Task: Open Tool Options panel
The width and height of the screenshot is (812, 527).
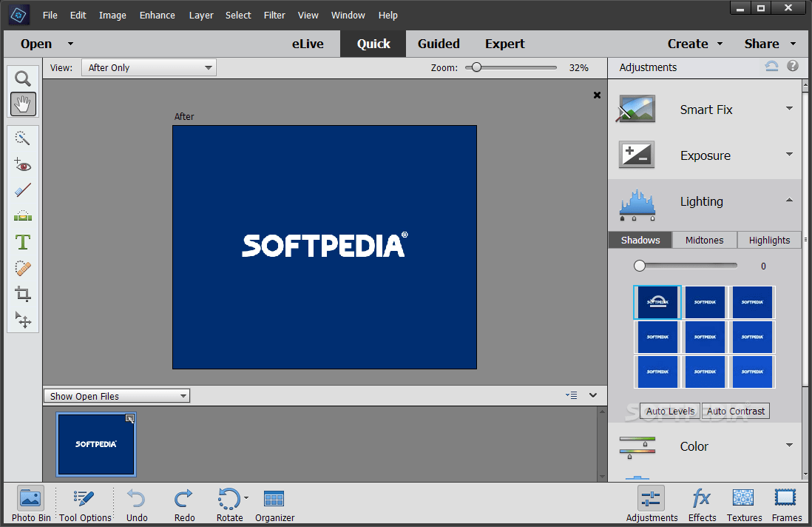Action: pos(85,504)
